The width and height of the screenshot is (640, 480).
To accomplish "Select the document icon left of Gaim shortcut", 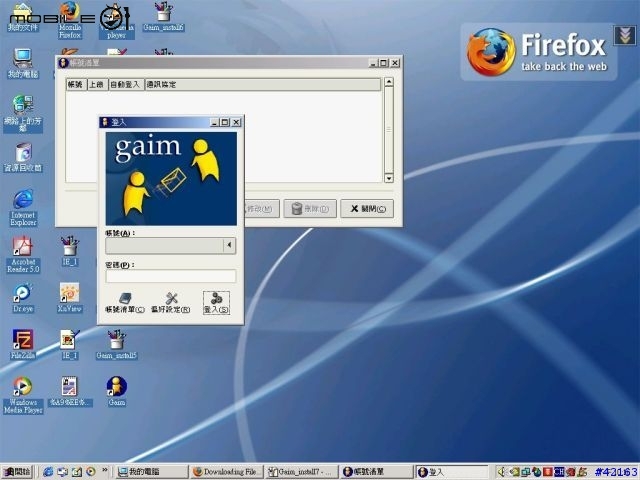I will [x=69, y=391].
